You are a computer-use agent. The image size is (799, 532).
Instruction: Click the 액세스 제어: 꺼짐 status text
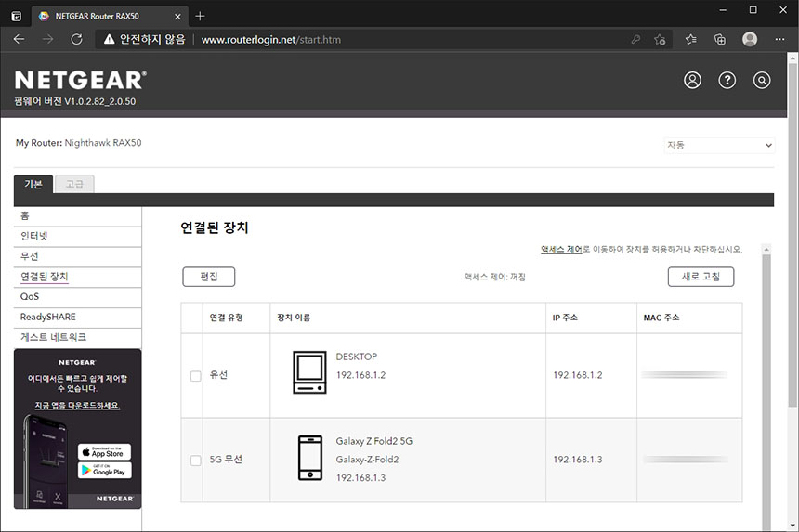pyautogui.click(x=494, y=277)
